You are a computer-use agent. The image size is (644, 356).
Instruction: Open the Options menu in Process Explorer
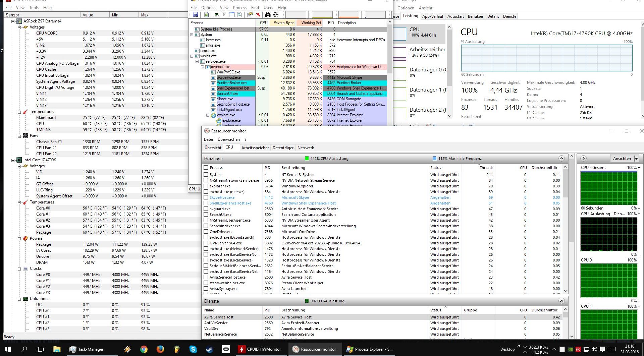coord(208,8)
